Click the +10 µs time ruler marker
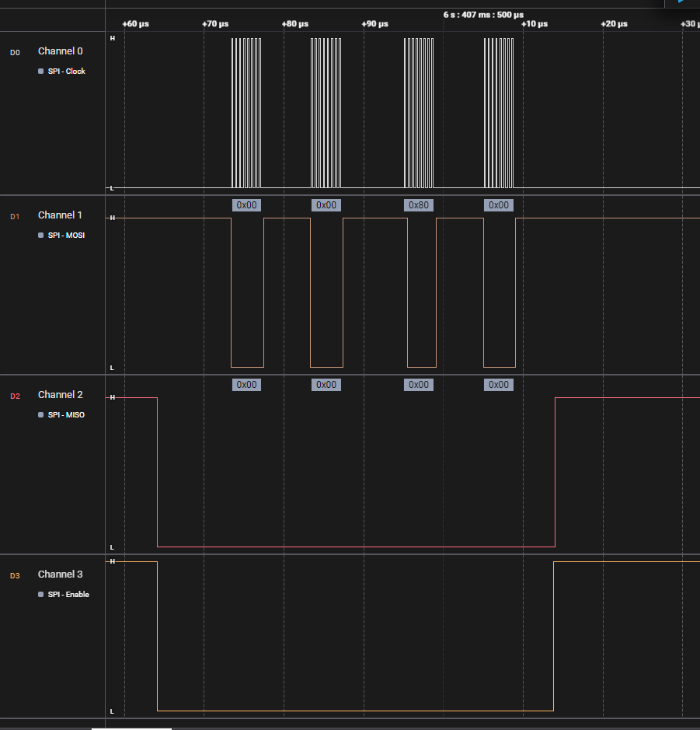Image resolution: width=700 pixels, height=730 pixels. pyautogui.click(x=534, y=24)
